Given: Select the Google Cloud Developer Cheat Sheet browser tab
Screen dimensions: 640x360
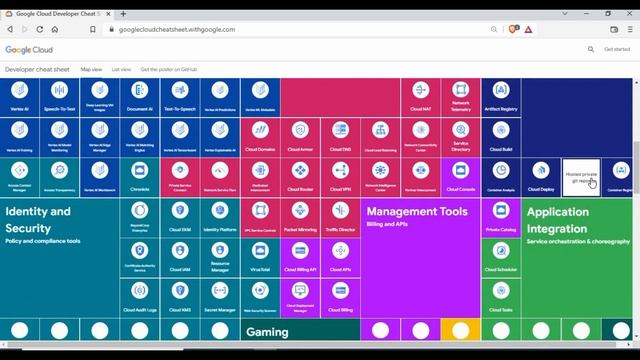Looking at the screenshot, I should 57,14.
